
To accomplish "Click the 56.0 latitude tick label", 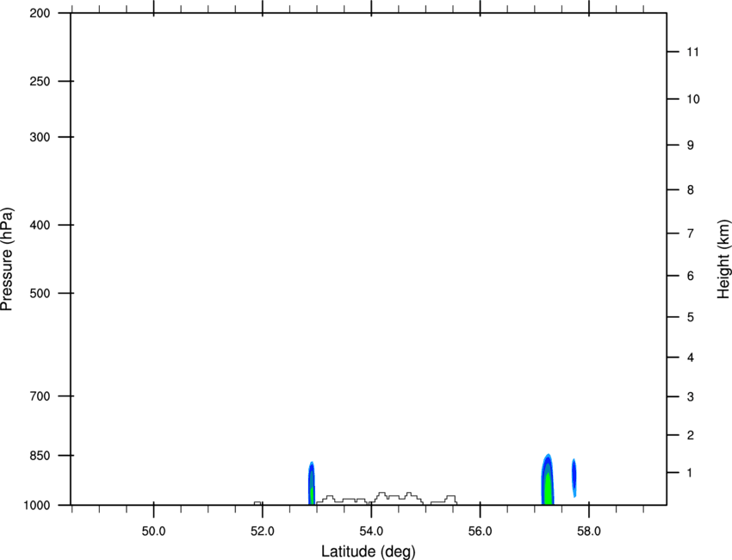I will click(x=480, y=531).
